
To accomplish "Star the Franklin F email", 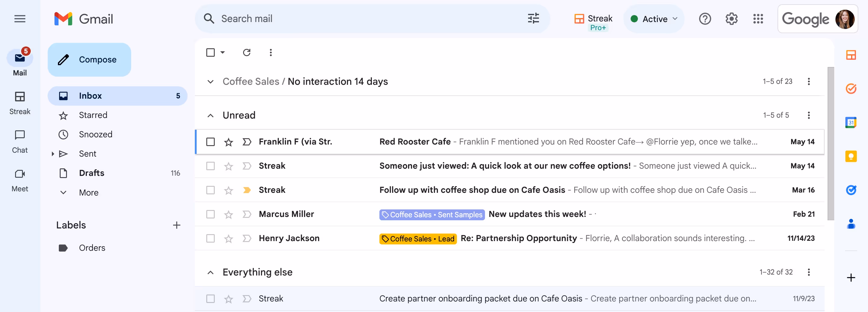I will pos(228,142).
